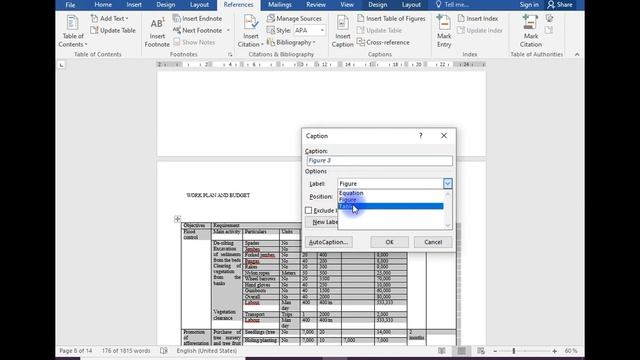
Task: Click Insert Caption in ribbon
Action: click(x=342, y=32)
